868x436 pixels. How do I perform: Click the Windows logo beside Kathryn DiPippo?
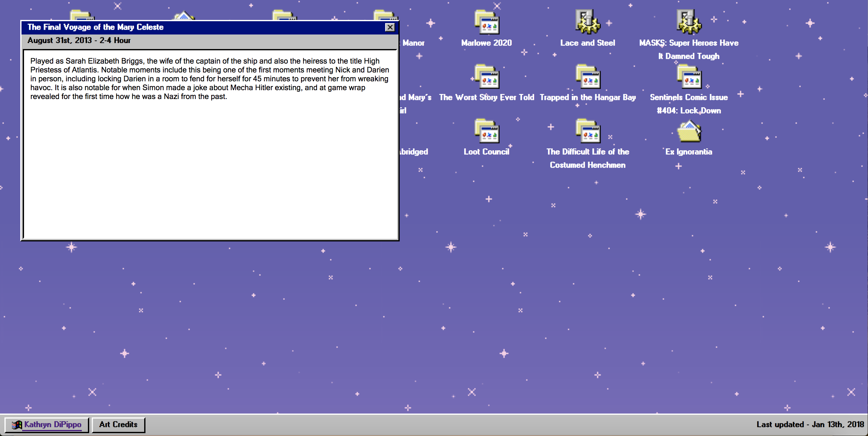(17, 425)
